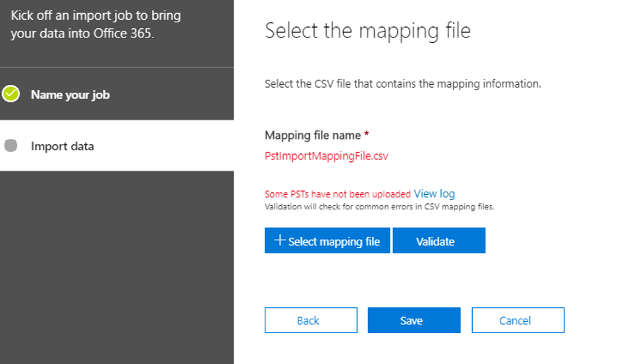Screen dimensions: 642x364
Task: Select the Import data step
Action: (63, 146)
